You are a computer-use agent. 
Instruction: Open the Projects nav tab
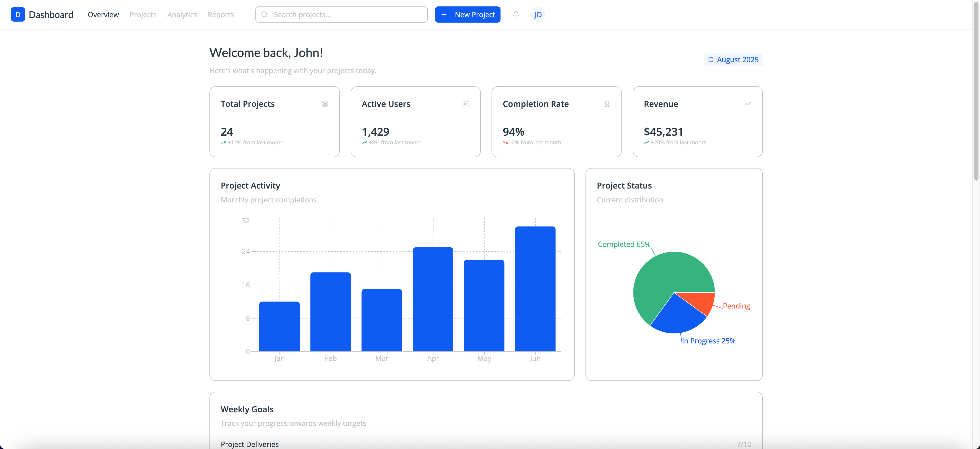[x=143, y=14]
